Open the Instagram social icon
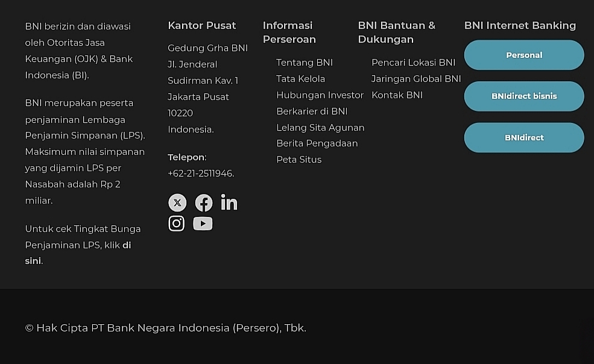The width and height of the screenshot is (594, 364). [177, 224]
